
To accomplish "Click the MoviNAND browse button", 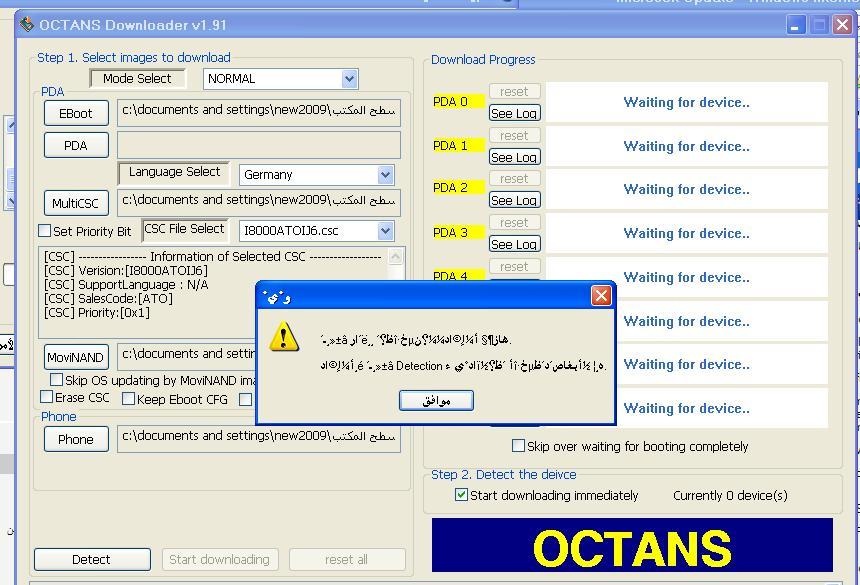I will click(x=76, y=357).
